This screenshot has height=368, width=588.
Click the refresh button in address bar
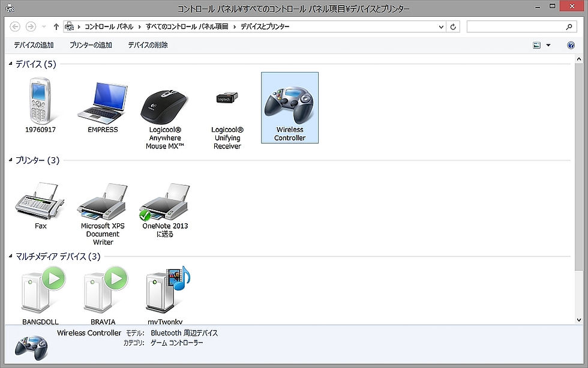click(x=453, y=26)
